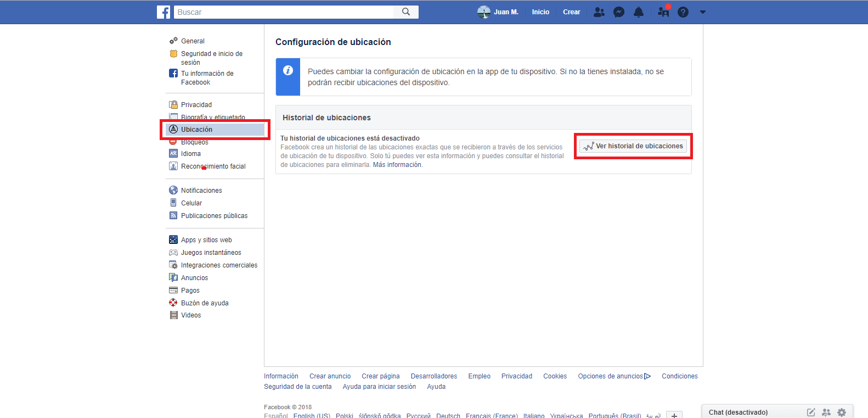The image size is (868, 418).
Task: Open the Crear menu item
Action: point(572,12)
